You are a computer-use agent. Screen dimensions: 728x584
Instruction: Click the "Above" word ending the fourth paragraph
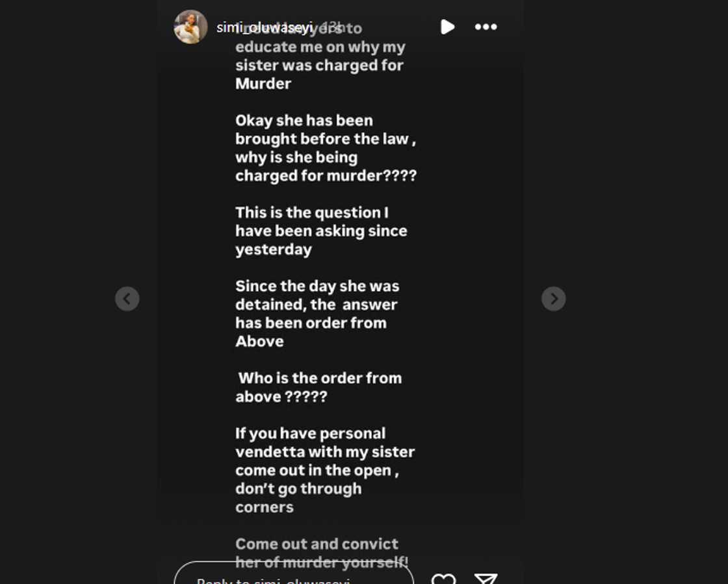[259, 342]
